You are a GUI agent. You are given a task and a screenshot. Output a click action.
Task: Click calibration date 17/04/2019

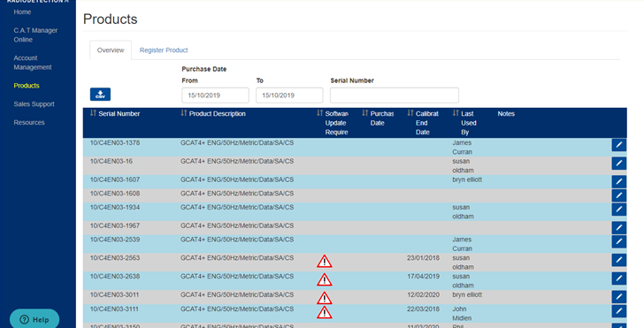(423, 276)
